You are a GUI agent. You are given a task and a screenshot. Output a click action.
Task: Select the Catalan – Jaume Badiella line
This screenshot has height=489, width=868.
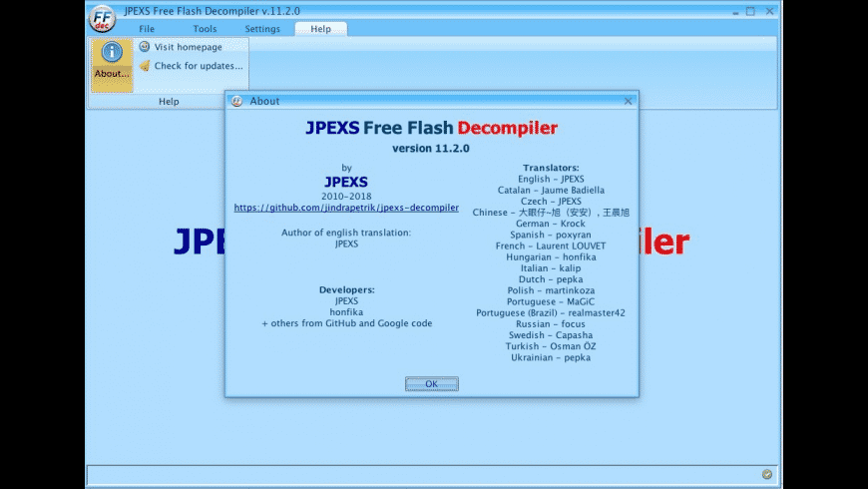[x=551, y=190]
